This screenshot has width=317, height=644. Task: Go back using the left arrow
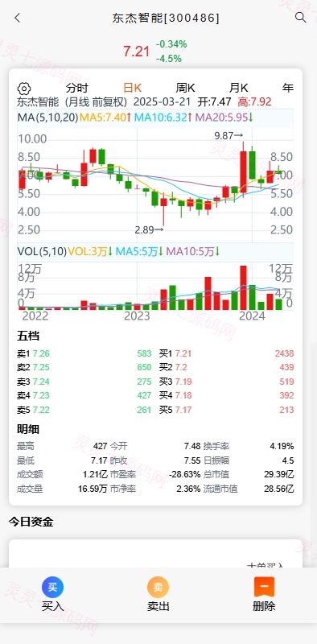point(17,18)
